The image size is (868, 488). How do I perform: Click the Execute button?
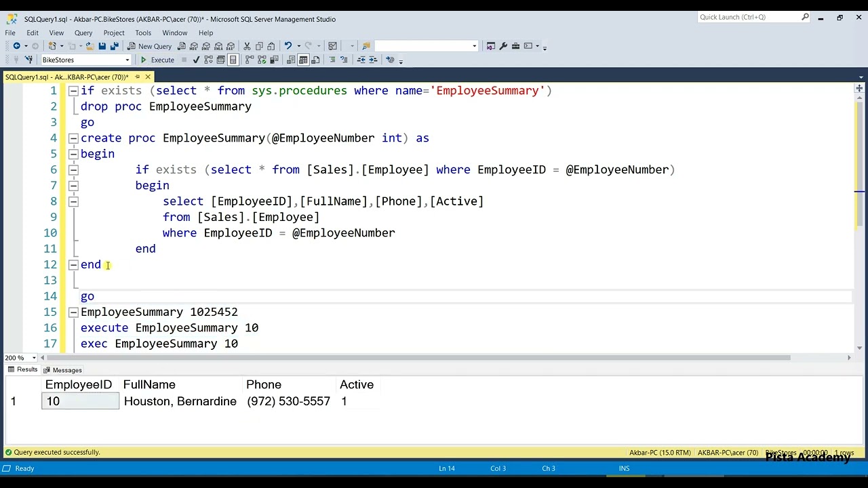[157, 60]
